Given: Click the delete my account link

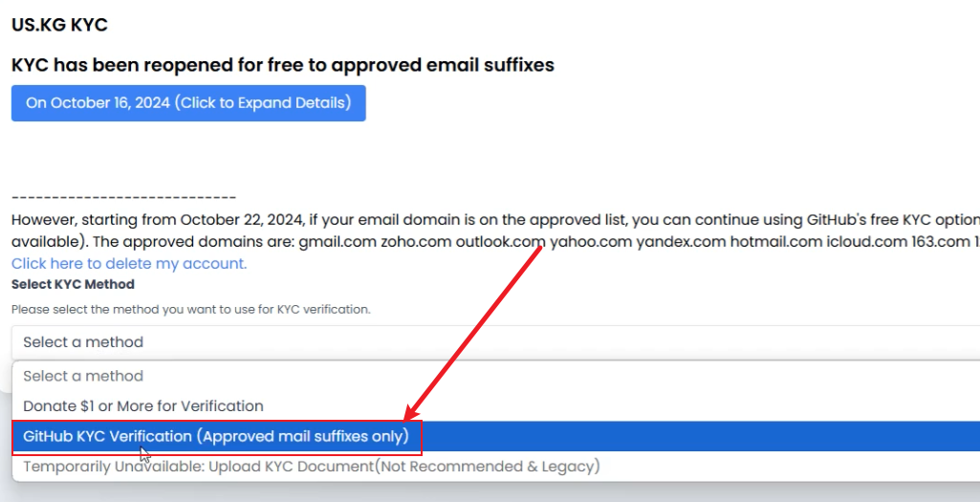Looking at the screenshot, I should click(129, 263).
